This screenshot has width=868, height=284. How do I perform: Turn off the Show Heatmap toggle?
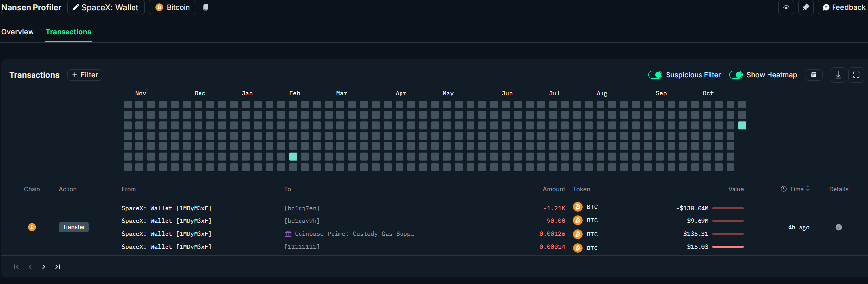(x=735, y=75)
